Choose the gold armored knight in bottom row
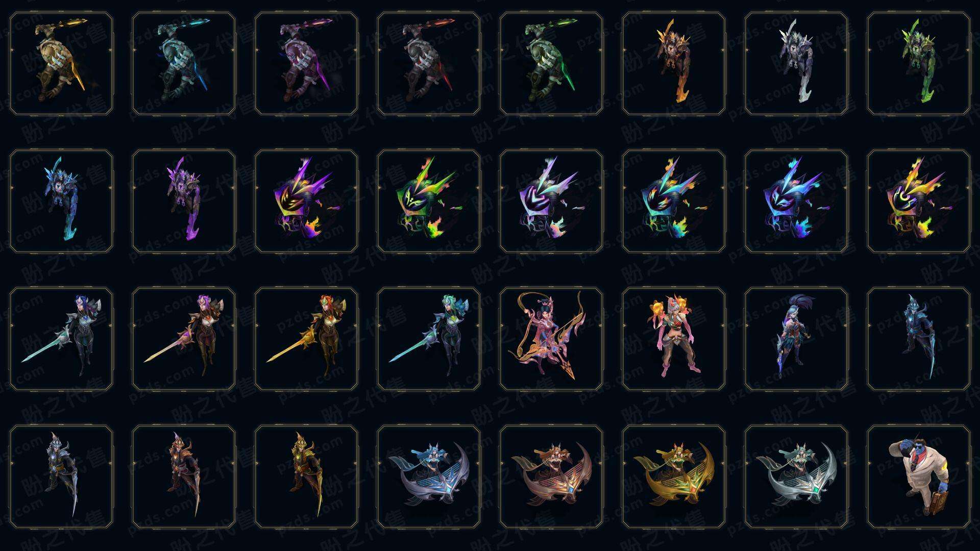This screenshot has height=551, width=980. (306, 477)
